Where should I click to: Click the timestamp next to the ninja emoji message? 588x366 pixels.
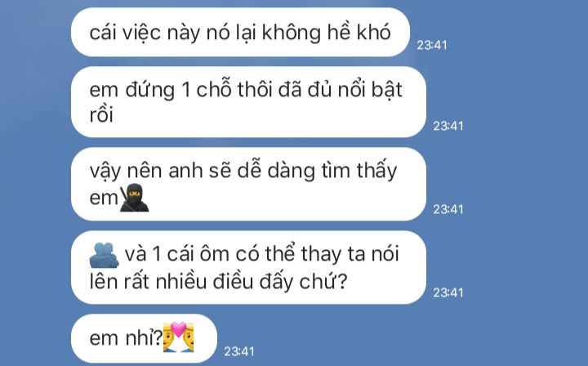[x=448, y=209]
